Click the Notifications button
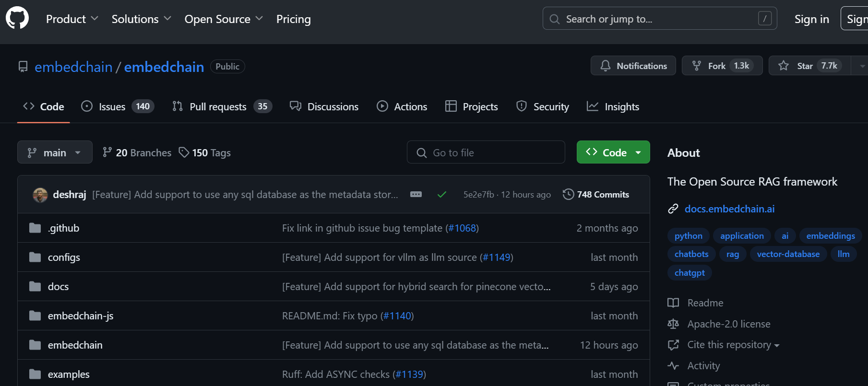 pos(633,66)
